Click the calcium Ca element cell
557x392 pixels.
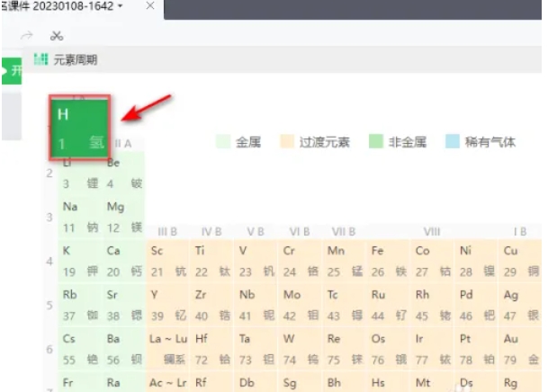tap(123, 261)
